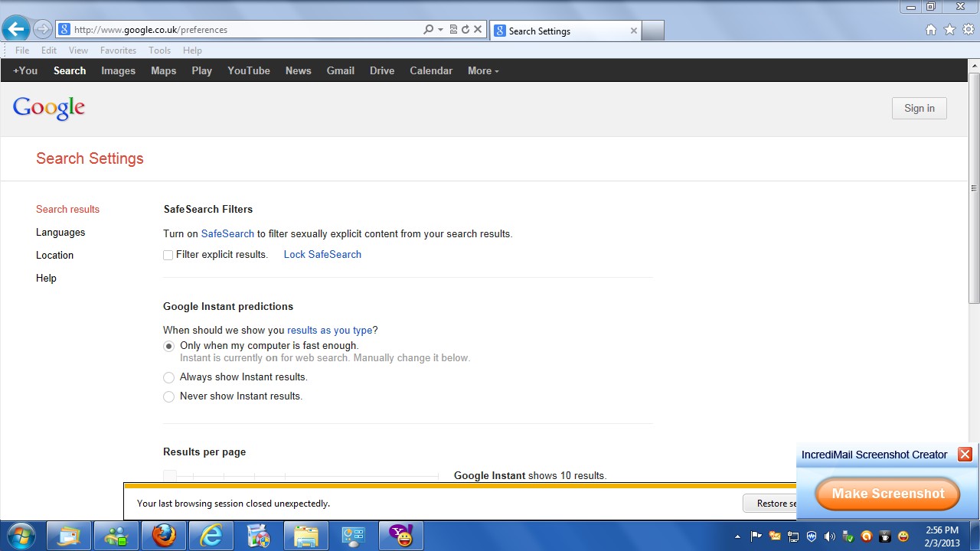Click the Results per page slider
This screenshot has height=551, width=980.
click(x=301, y=475)
